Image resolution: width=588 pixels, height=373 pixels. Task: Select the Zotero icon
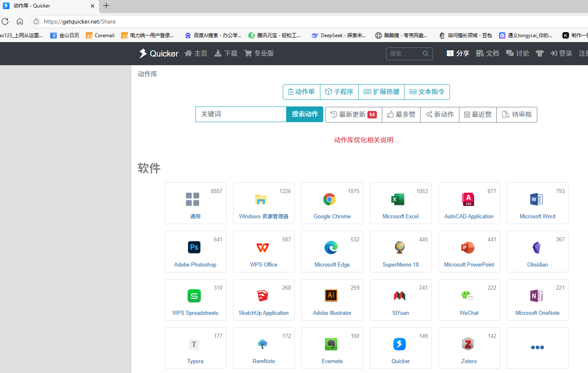coord(468,344)
